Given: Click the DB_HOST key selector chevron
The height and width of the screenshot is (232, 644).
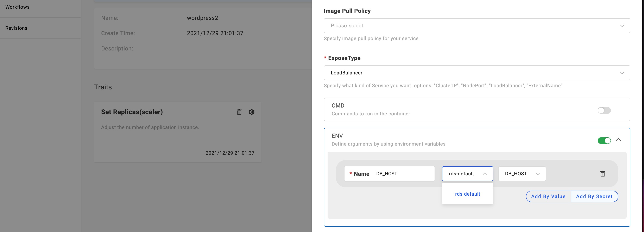Looking at the screenshot, I should point(538,174).
